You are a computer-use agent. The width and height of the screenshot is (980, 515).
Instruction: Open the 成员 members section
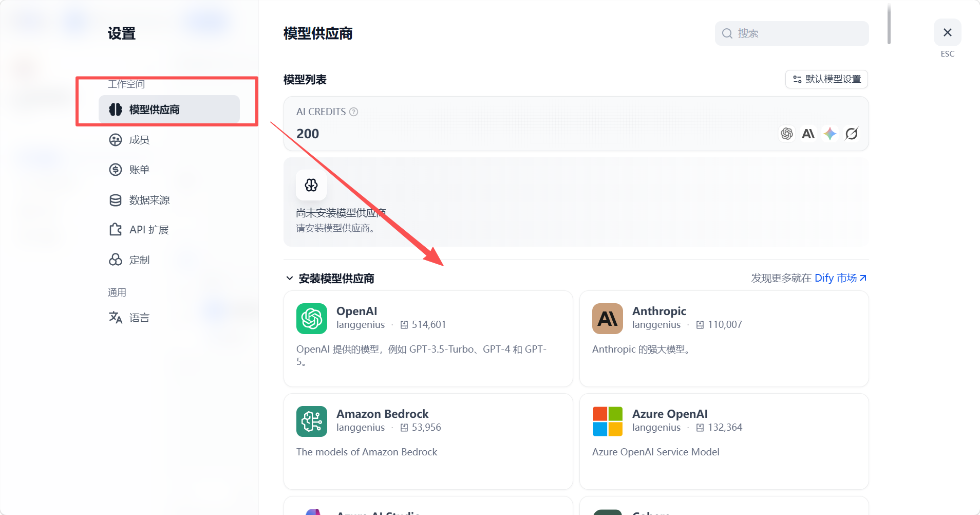point(169,140)
